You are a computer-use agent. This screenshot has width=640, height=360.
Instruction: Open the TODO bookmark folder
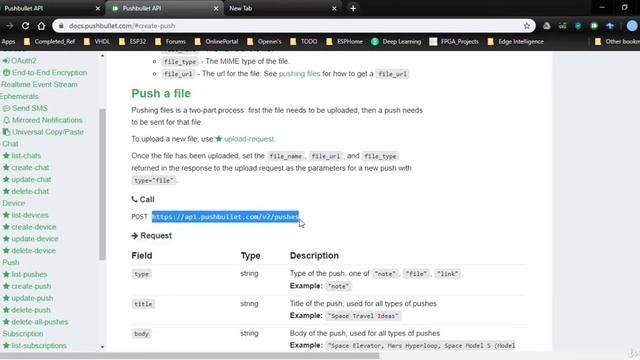[304, 41]
